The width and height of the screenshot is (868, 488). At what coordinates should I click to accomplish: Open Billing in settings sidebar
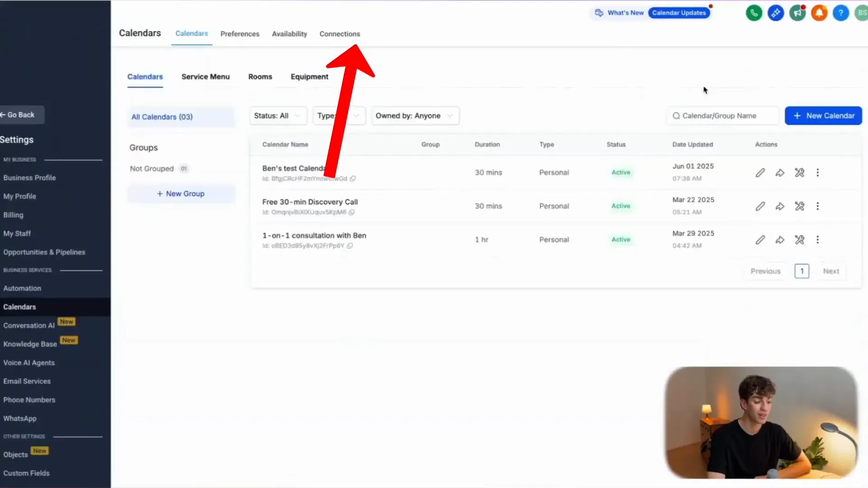pos(13,215)
